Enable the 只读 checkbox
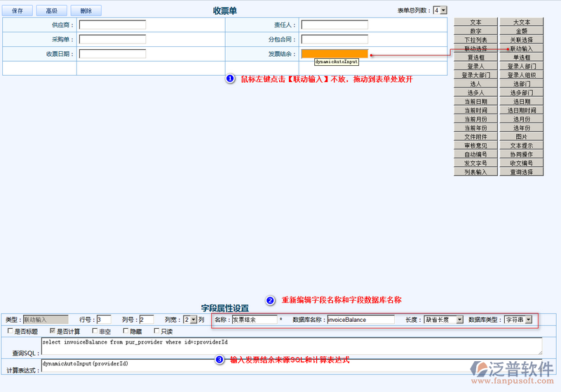This screenshot has width=561, height=392. [x=157, y=331]
